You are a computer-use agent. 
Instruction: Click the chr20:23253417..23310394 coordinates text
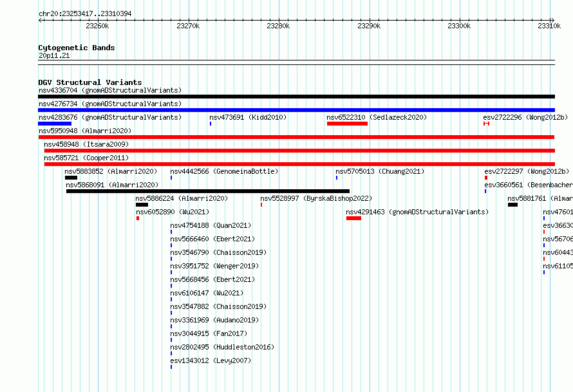pyautogui.click(x=85, y=14)
